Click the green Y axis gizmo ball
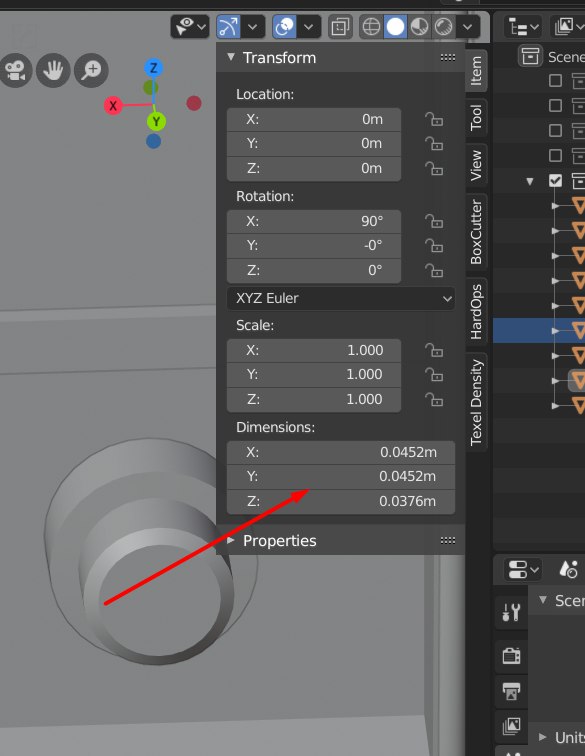 click(156, 122)
